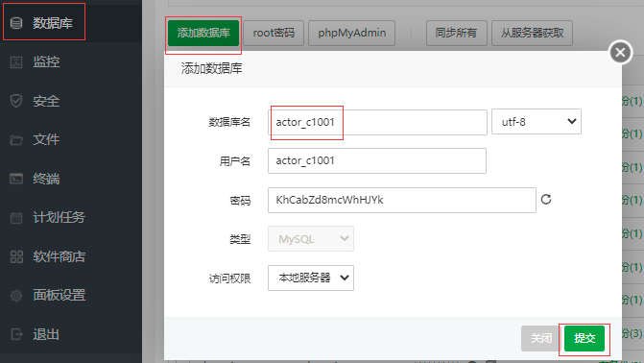The width and height of the screenshot is (644, 363).
Task: Click the logout door icon
Action: coord(16,334)
